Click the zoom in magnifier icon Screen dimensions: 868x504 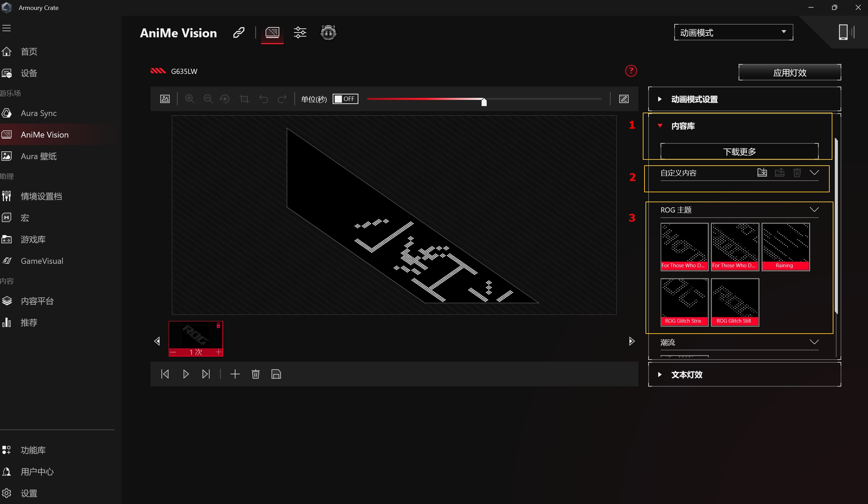pos(189,99)
